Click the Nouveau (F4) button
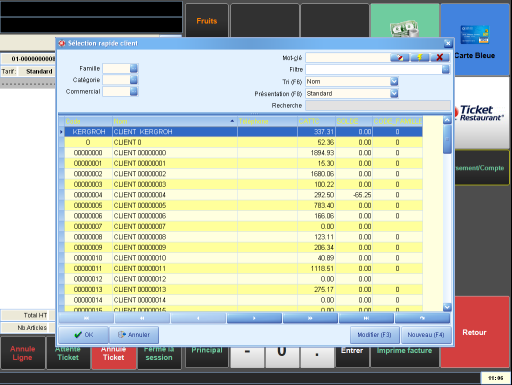 coord(426,335)
